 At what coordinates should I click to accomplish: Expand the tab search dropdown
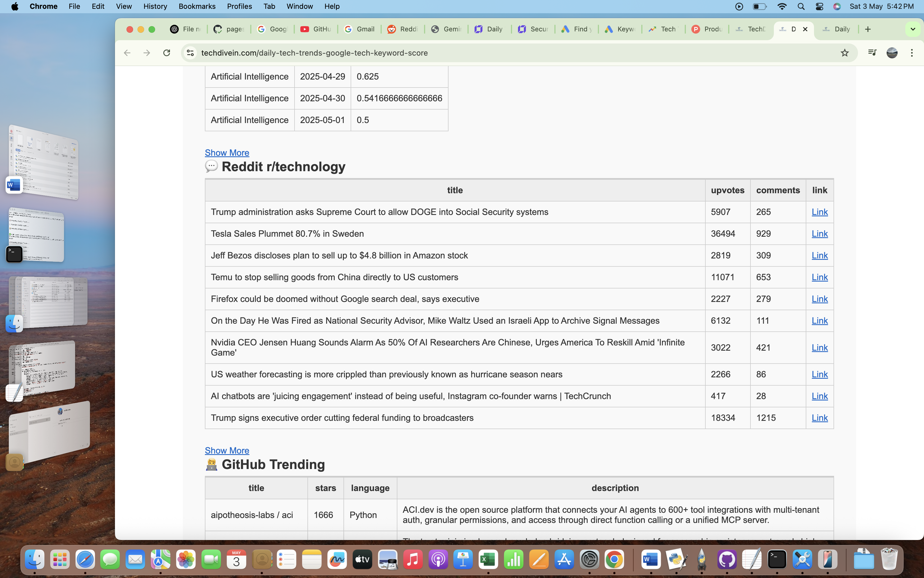[x=913, y=29]
